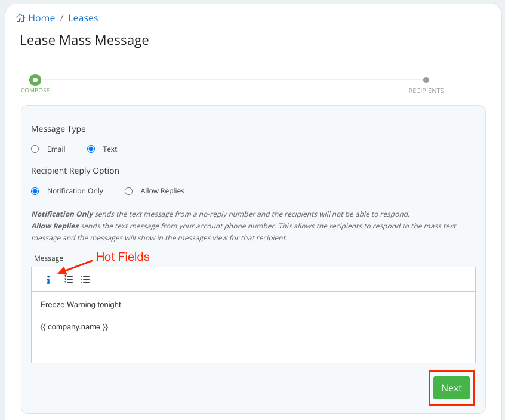Enable Notification Only reply option
This screenshot has height=420, width=505.
[35, 190]
